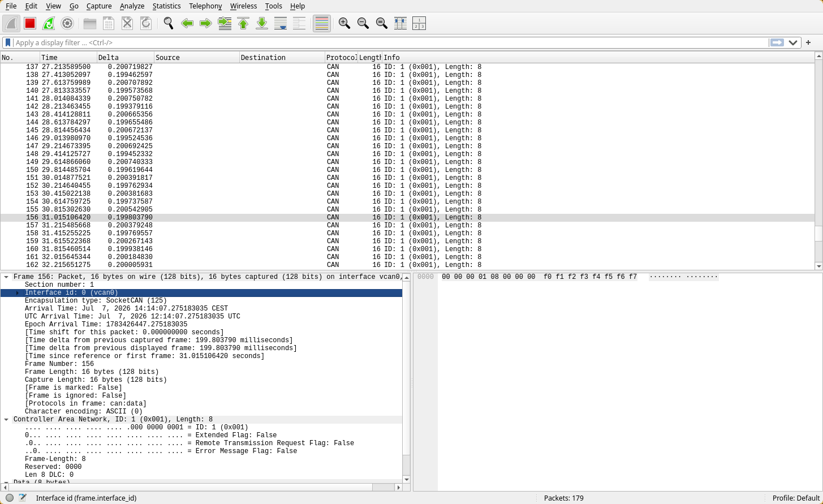Open the View menu
The height and width of the screenshot is (504, 823).
(53, 6)
